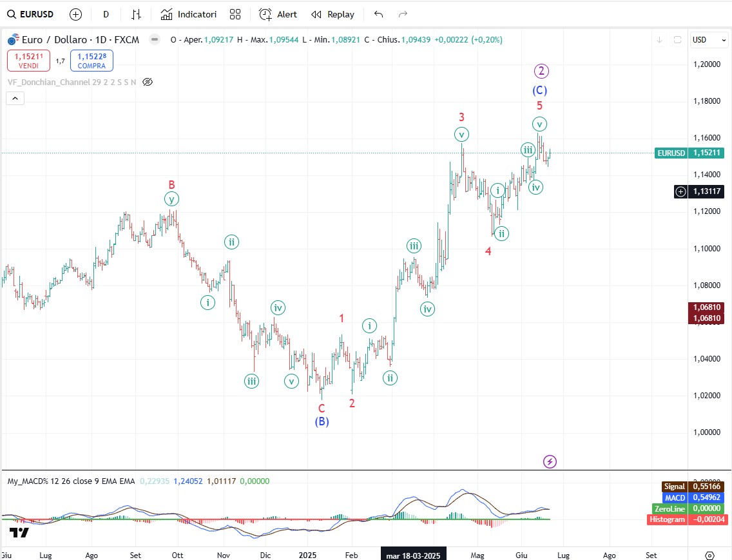This screenshot has width=732, height=560.
Task: Show the hidden VF_Donchian_Channel indicator
Action: (x=148, y=82)
